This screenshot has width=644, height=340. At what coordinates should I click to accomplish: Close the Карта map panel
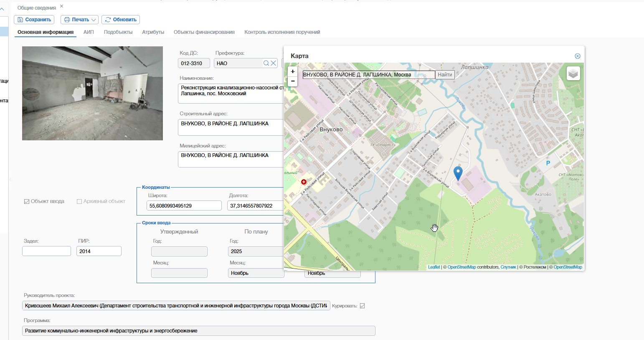tap(578, 56)
